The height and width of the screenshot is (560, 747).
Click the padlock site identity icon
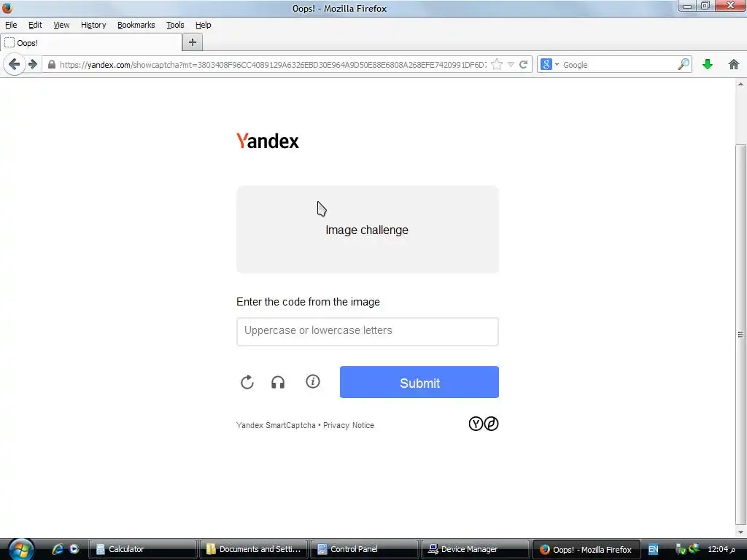tap(52, 65)
